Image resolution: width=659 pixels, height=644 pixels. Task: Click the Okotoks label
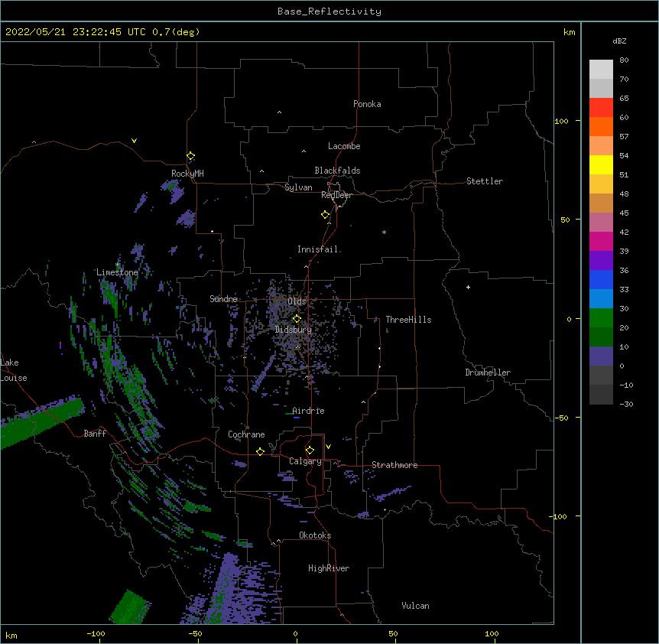[315, 535]
